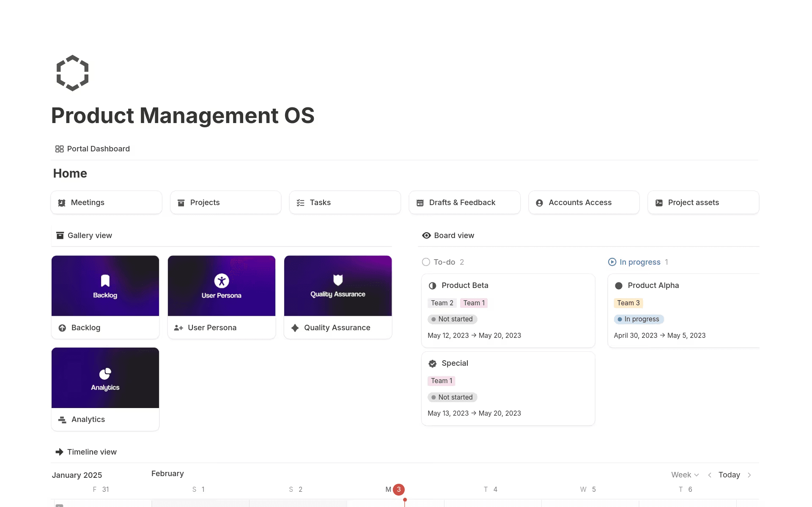This screenshot has width=812, height=507.
Task: Click the right chevron beside Today
Action: coord(750,475)
